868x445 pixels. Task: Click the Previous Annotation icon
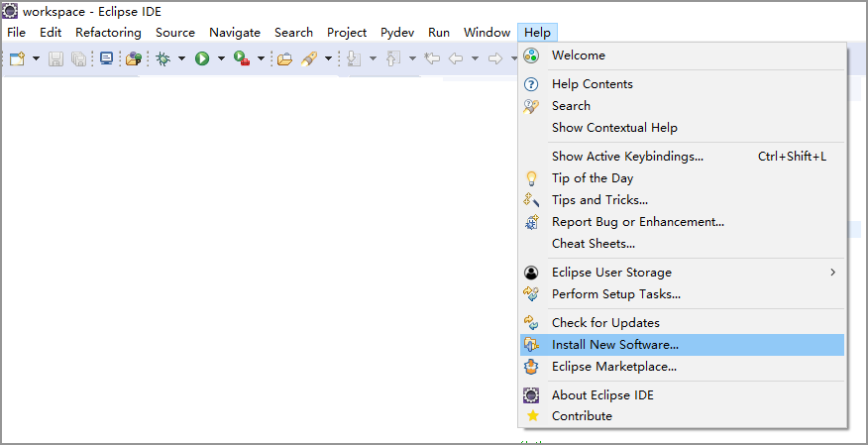(x=393, y=58)
